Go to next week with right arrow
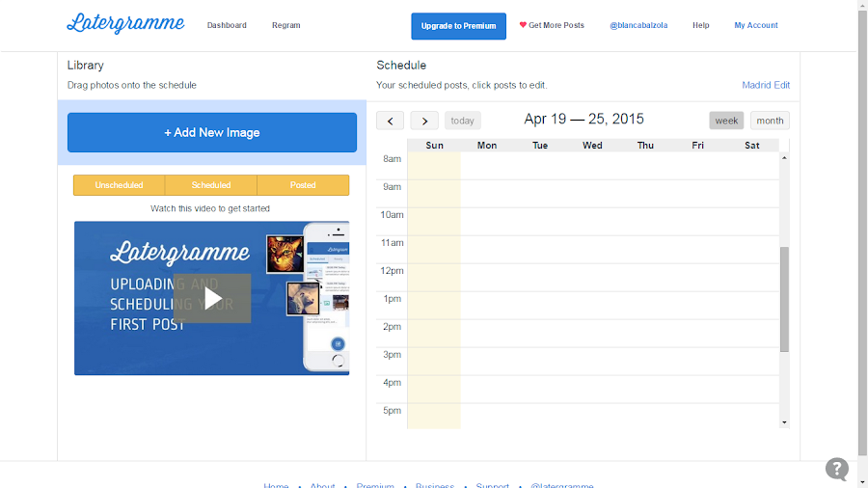This screenshot has width=868, height=488. pyautogui.click(x=424, y=121)
